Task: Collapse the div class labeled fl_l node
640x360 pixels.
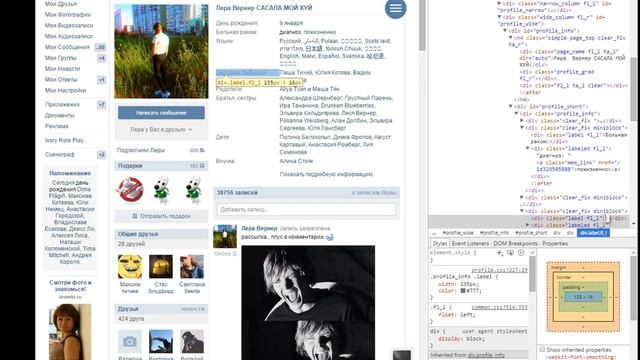Action: tap(527, 149)
